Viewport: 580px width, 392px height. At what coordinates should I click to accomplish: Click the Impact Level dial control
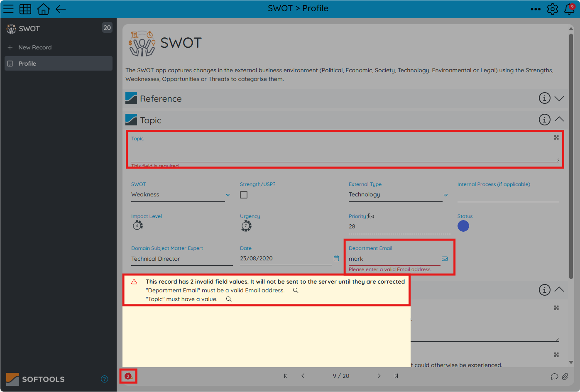coord(138,225)
